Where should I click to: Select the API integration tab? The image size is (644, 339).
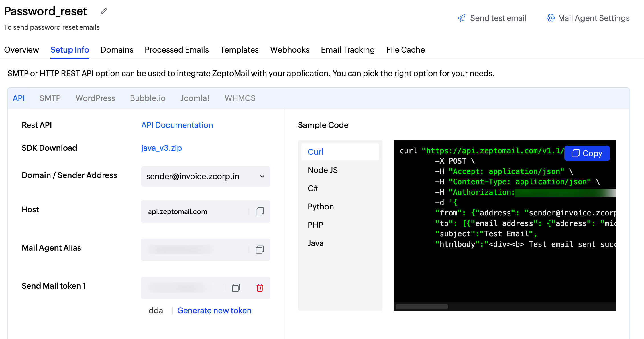pyautogui.click(x=19, y=98)
